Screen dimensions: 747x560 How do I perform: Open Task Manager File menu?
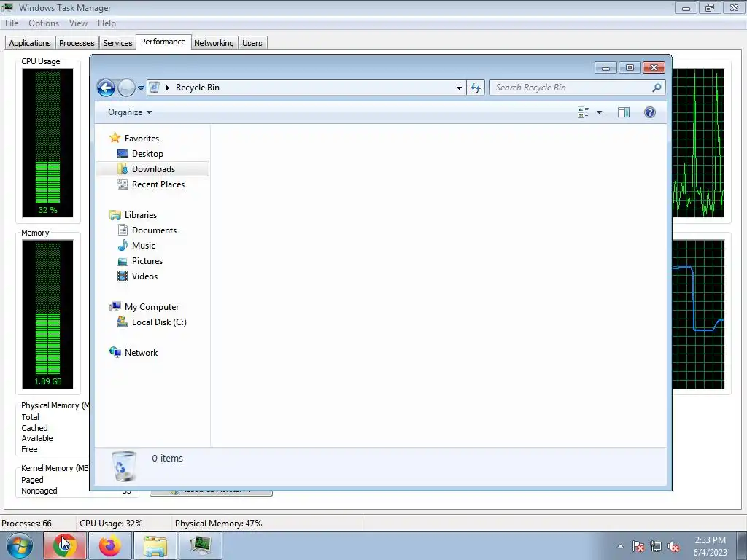[12, 23]
